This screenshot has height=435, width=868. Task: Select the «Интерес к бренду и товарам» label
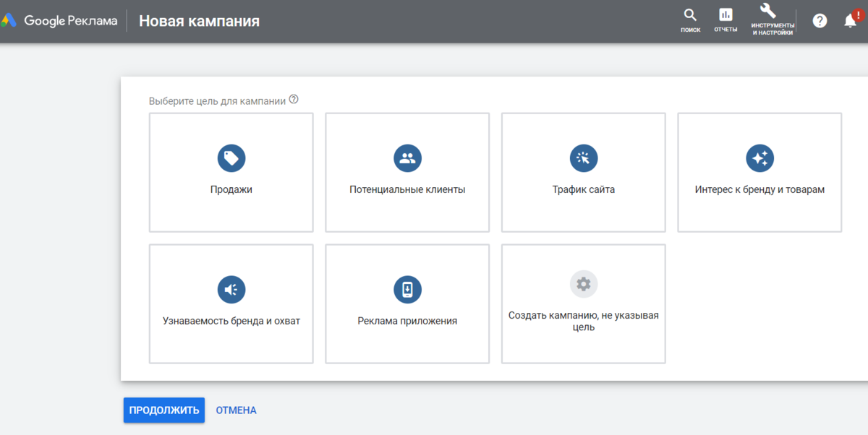click(x=759, y=190)
